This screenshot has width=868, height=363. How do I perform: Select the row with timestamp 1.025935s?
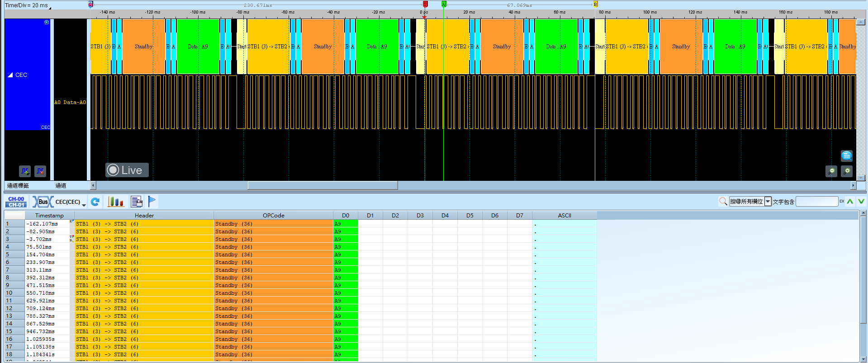(x=301, y=339)
